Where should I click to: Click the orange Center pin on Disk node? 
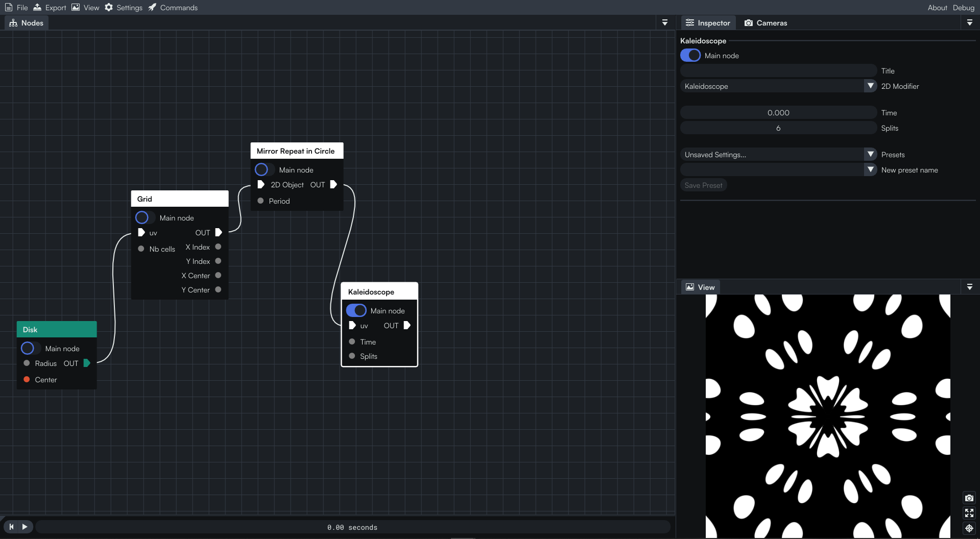click(x=27, y=380)
